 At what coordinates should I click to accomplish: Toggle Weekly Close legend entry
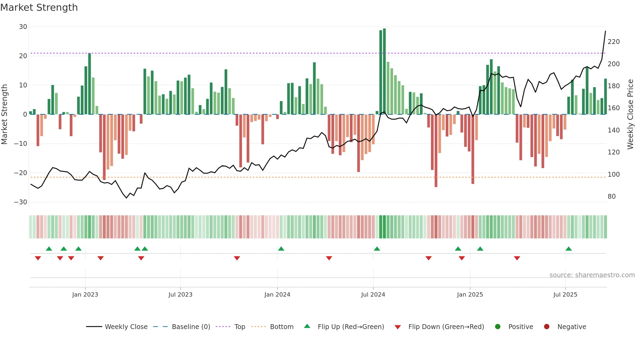click(x=117, y=327)
